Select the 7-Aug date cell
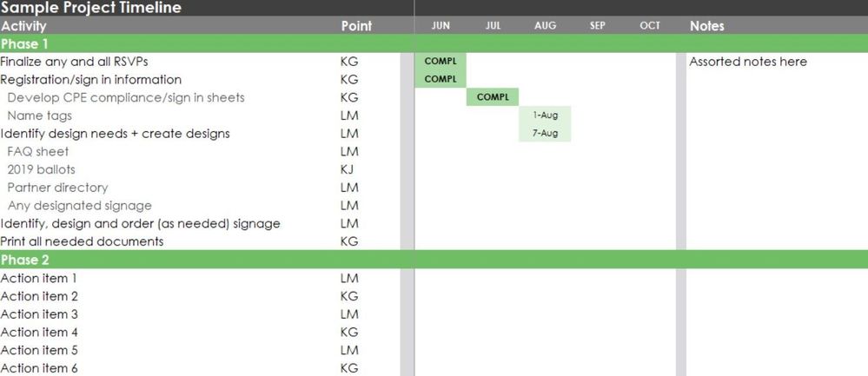868x376 pixels. pos(546,133)
